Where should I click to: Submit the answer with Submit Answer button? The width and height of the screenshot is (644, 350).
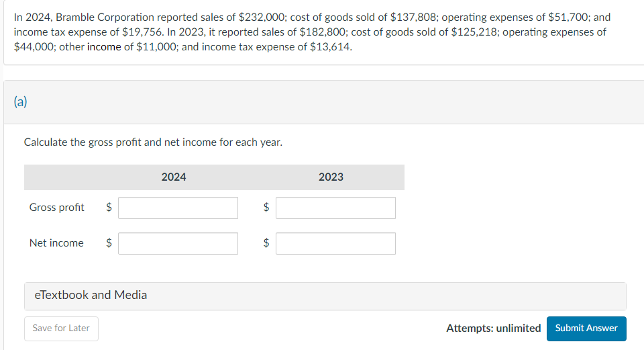(x=586, y=329)
